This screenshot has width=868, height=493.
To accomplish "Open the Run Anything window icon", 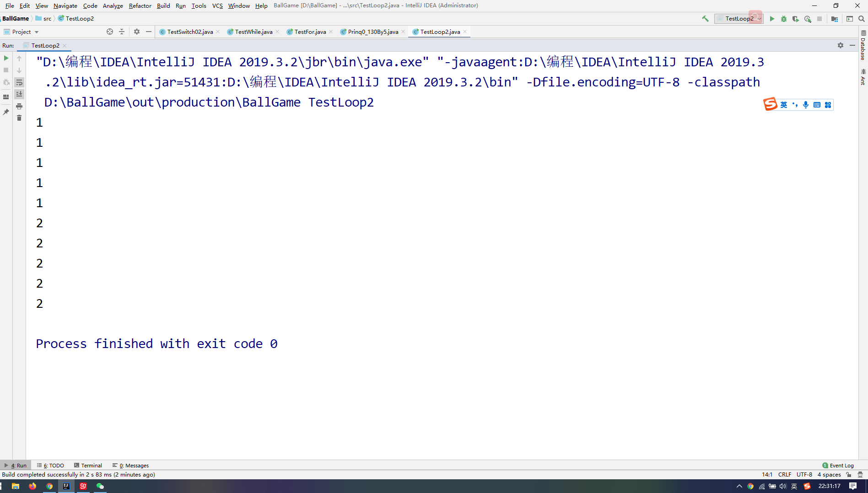I will tap(850, 19).
